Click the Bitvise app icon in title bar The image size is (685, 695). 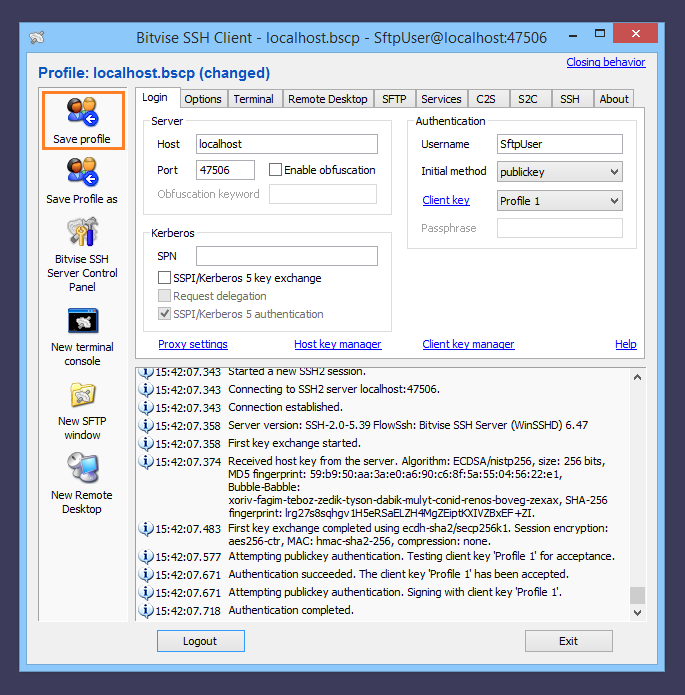click(37, 38)
